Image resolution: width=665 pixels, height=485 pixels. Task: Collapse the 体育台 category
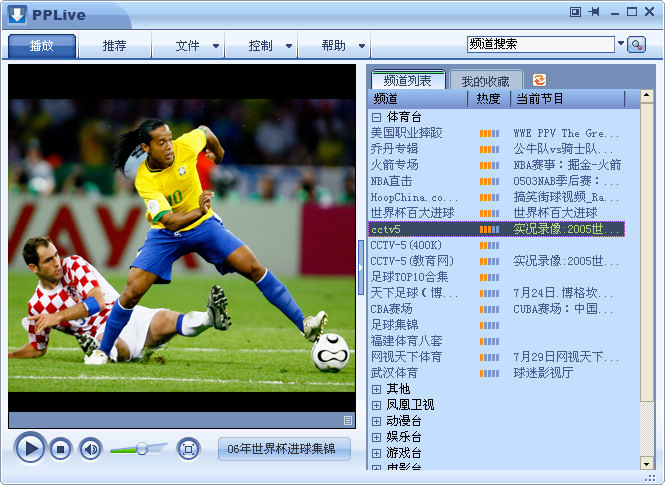pyautogui.click(x=376, y=117)
